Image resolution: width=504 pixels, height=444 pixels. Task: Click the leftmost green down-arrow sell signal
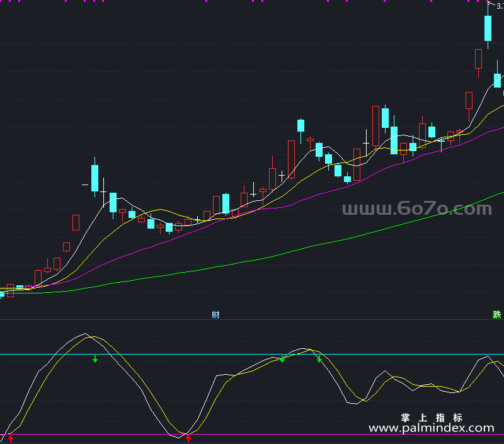[x=95, y=359]
